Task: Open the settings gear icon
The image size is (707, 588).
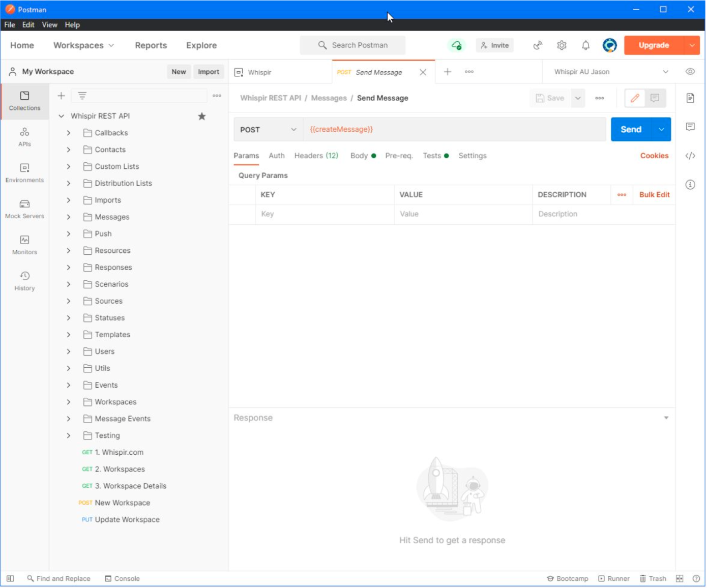Action: (563, 45)
